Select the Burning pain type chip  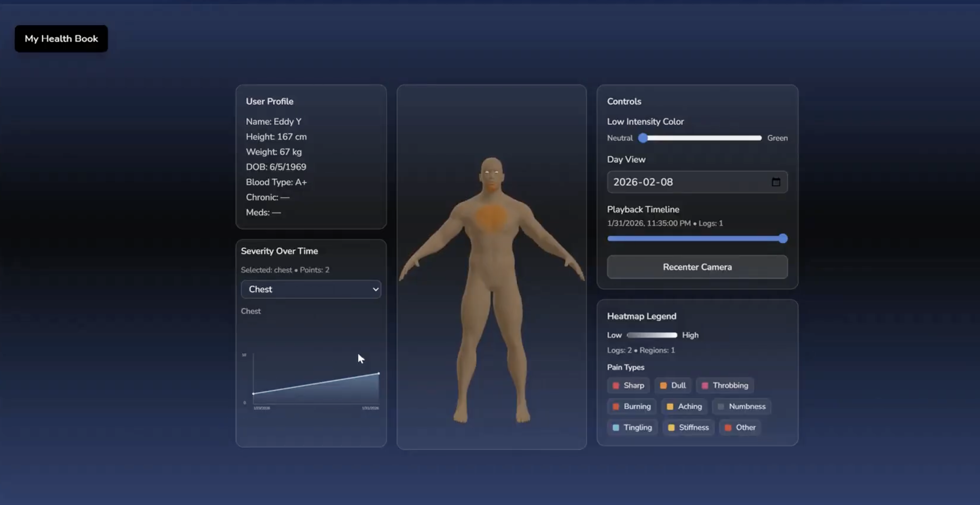pyautogui.click(x=632, y=406)
